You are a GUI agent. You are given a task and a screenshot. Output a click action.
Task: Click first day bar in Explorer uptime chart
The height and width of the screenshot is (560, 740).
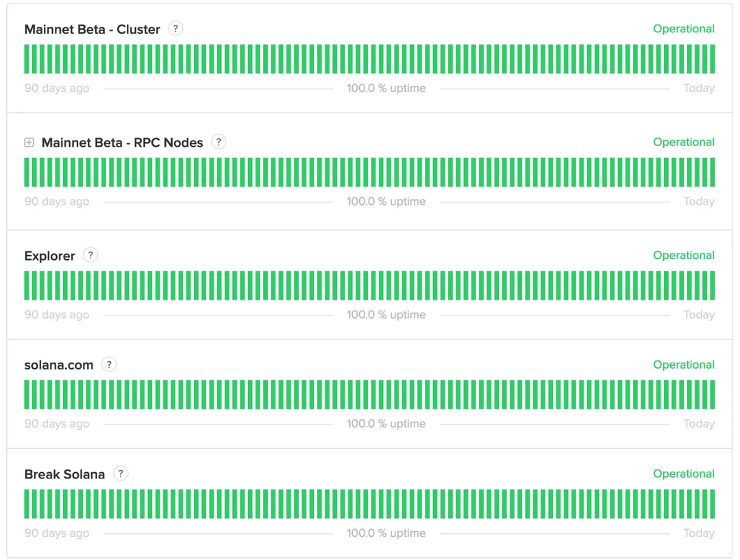click(27, 286)
